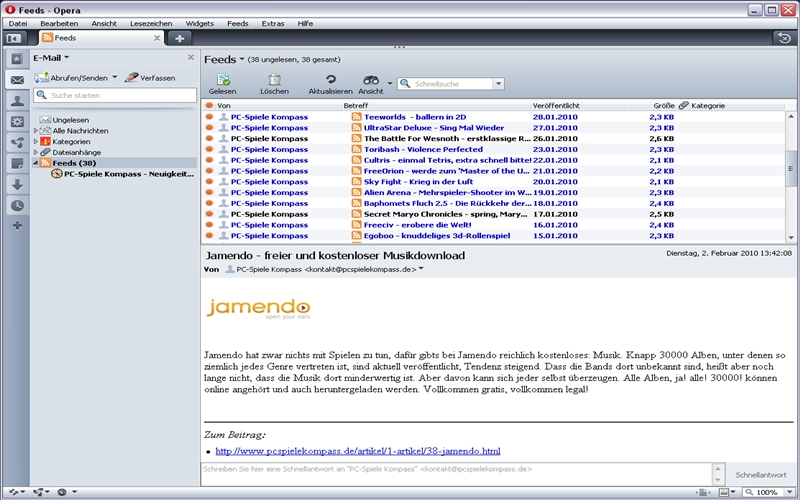Viewport: 800px width, 500px height.
Task: Sort by the Von column header
Action: pyautogui.click(x=279, y=106)
